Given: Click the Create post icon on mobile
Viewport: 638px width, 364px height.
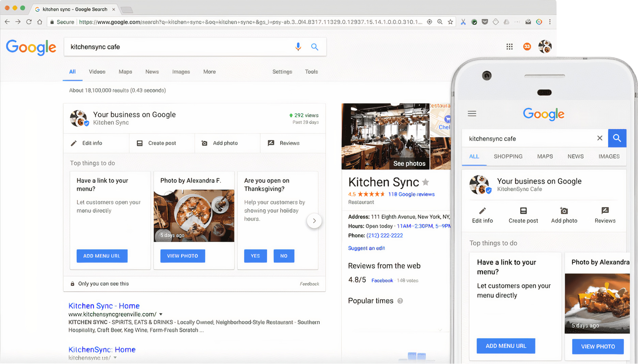Looking at the screenshot, I should (522, 211).
